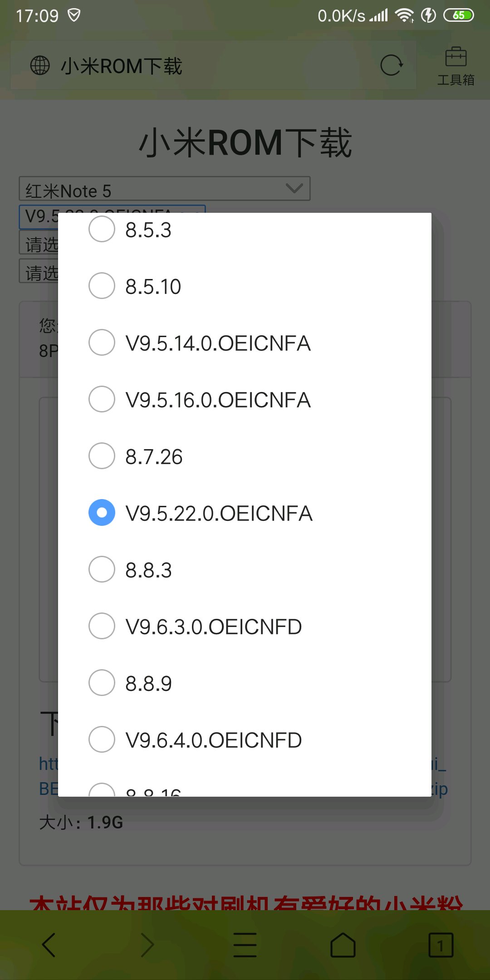Tap the reload page icon
The width and height of the screenshot is (490, 980).
tap(391, 65)
